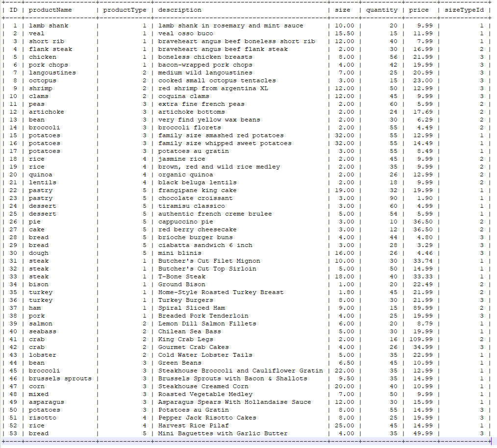Click the 'short rib' product name
The image size is (497, 448).
coord(47,41)
